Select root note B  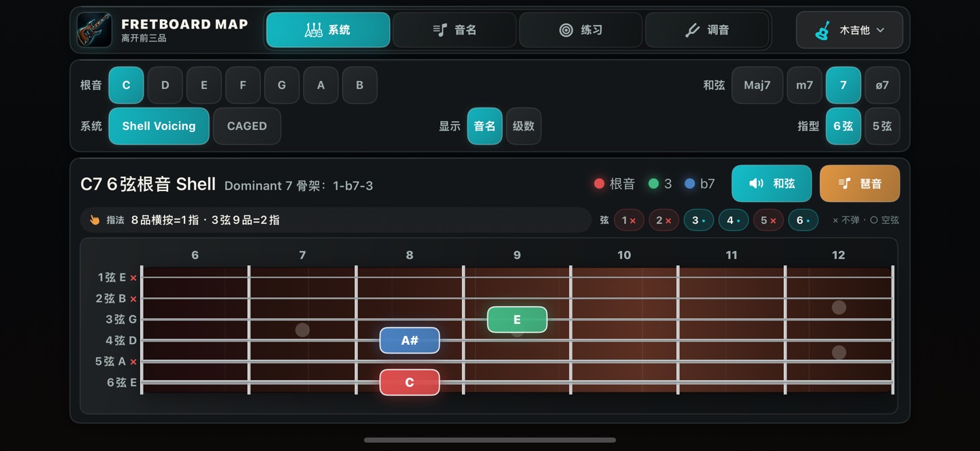pos(359,85)
